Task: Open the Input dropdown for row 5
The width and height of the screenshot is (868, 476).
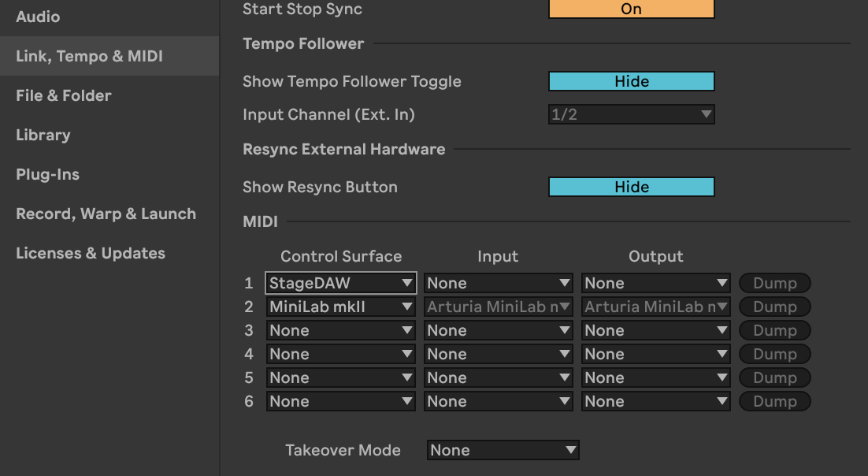Action: point(499,377)
